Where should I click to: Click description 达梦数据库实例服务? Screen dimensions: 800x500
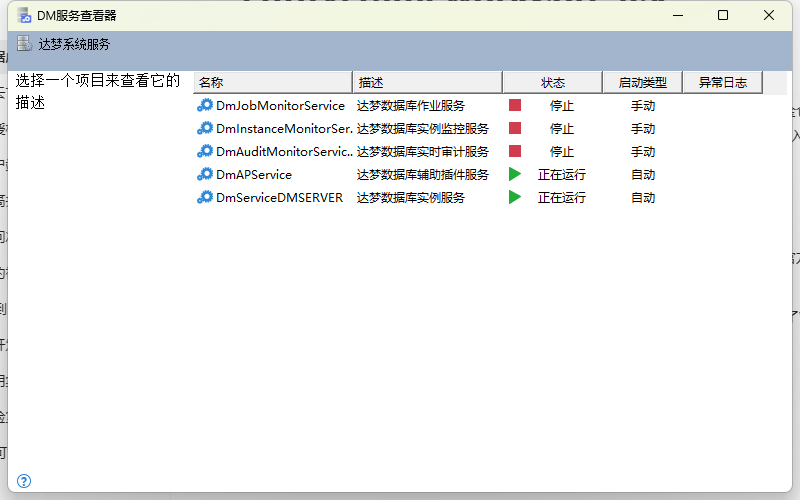click(x=411, y=197)
